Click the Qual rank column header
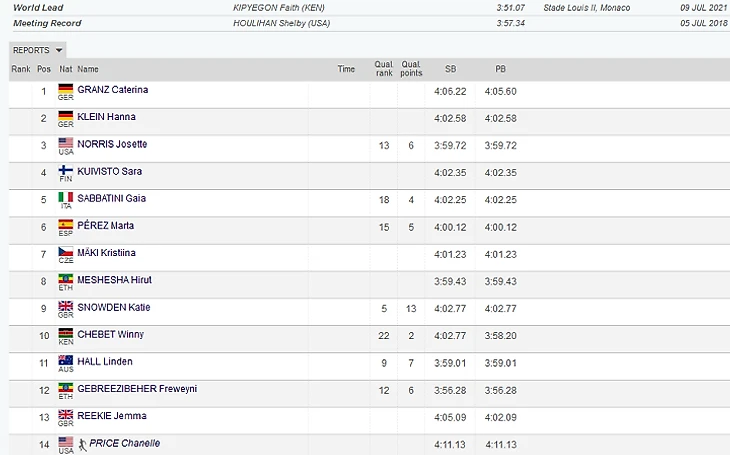The height and width of the screenshot is (455, 730). click(x=383, y=69)
